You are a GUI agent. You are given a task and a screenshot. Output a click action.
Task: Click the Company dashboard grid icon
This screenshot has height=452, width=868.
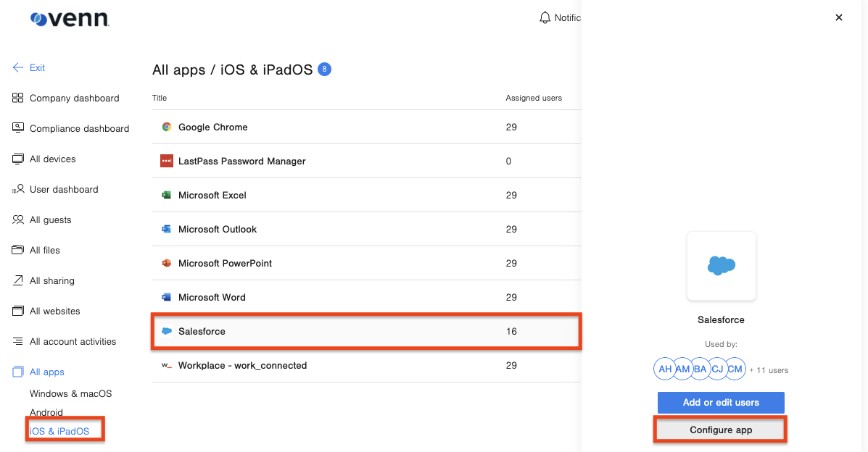click(x=17, y=98)
